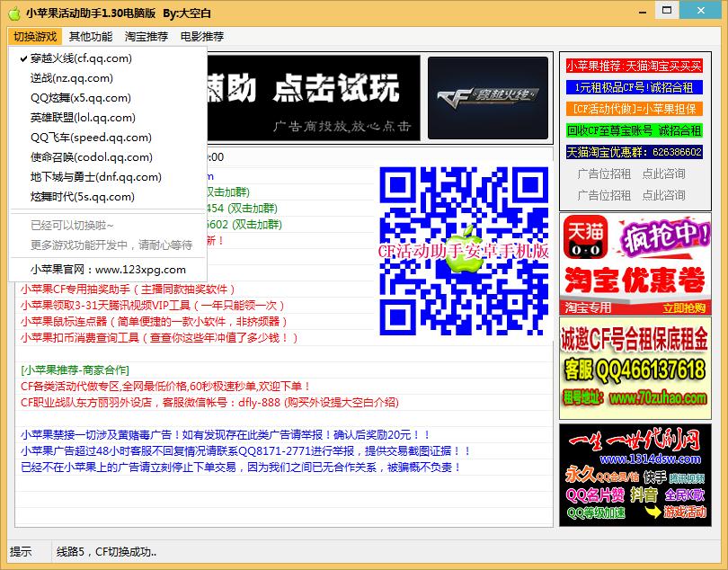This screenshot has width=728, height=570.
Task: Switch to QQ飞车(speed.qq.com)
Action: 108,138
